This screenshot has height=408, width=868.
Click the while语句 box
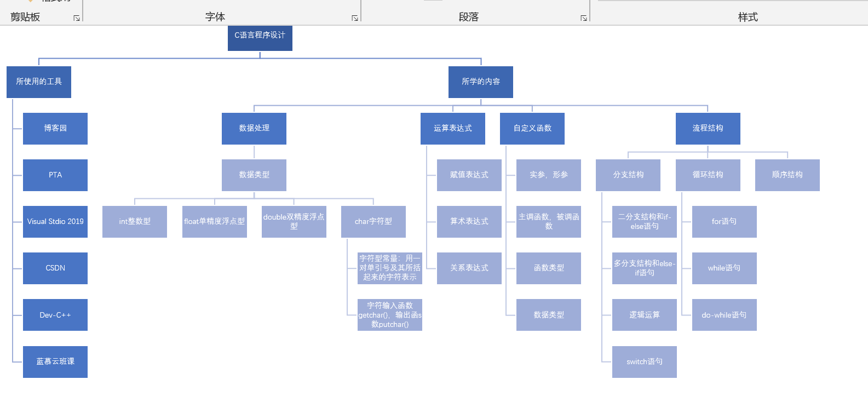(725, 268)
